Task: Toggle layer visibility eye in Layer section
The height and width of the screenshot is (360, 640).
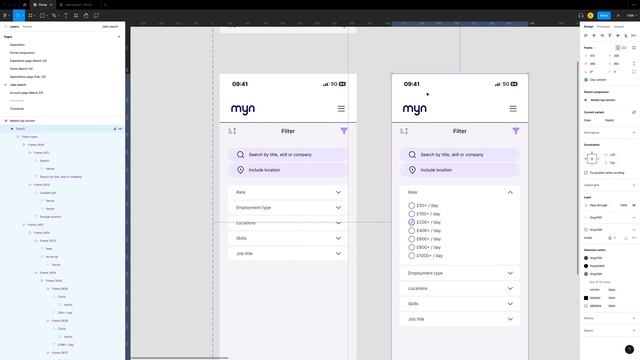Action: pyautogui.click(x=634, y=205)
